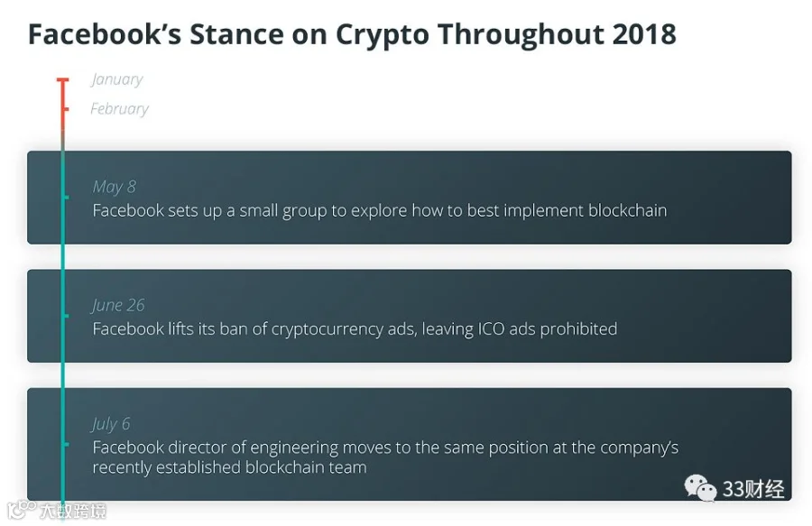Click the red top cap of timeline
812x526 pixels.
point(62,79)
